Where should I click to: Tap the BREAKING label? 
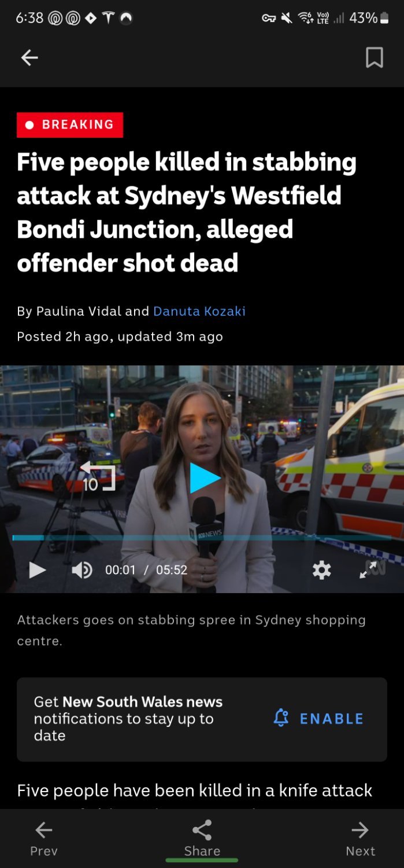[x=70, y=124]
